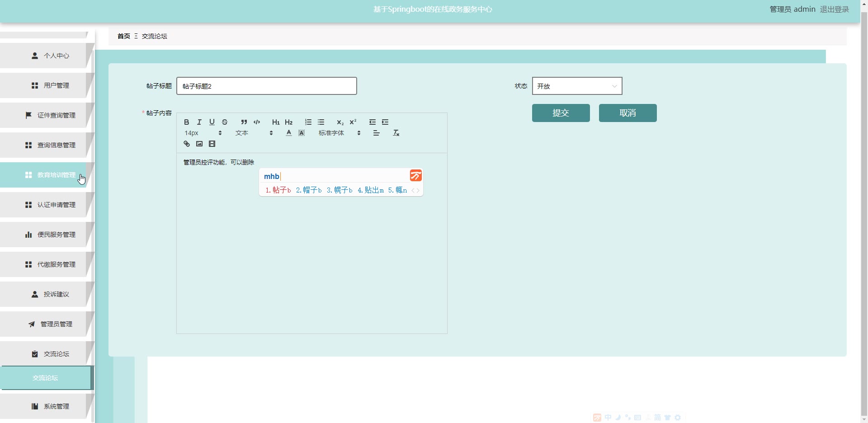
Task: Toggle strikethrough formatting in the editor
Action: pos(225,122)
